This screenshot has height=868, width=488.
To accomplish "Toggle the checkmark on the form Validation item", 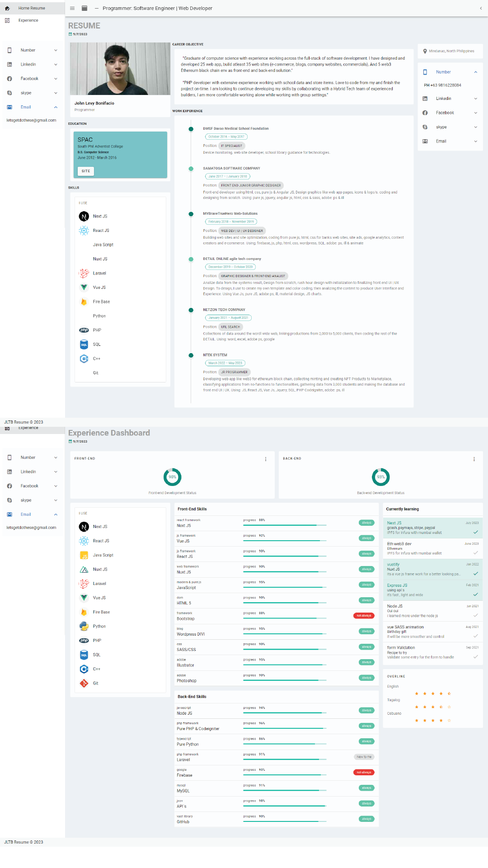I will pos(475,657).
